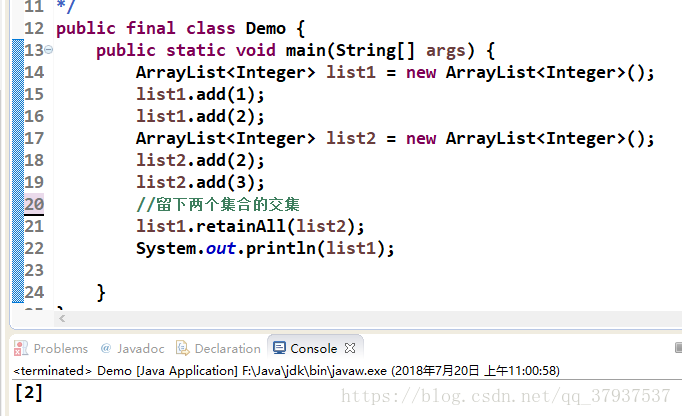Click the list2.add(3); line
This screenshot has height=416, width=682.
[200, 182]
